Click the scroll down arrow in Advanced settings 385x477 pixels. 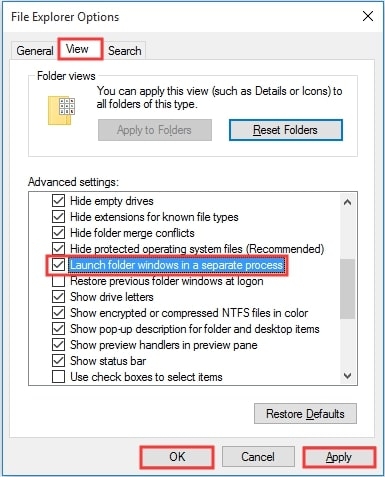347,376
